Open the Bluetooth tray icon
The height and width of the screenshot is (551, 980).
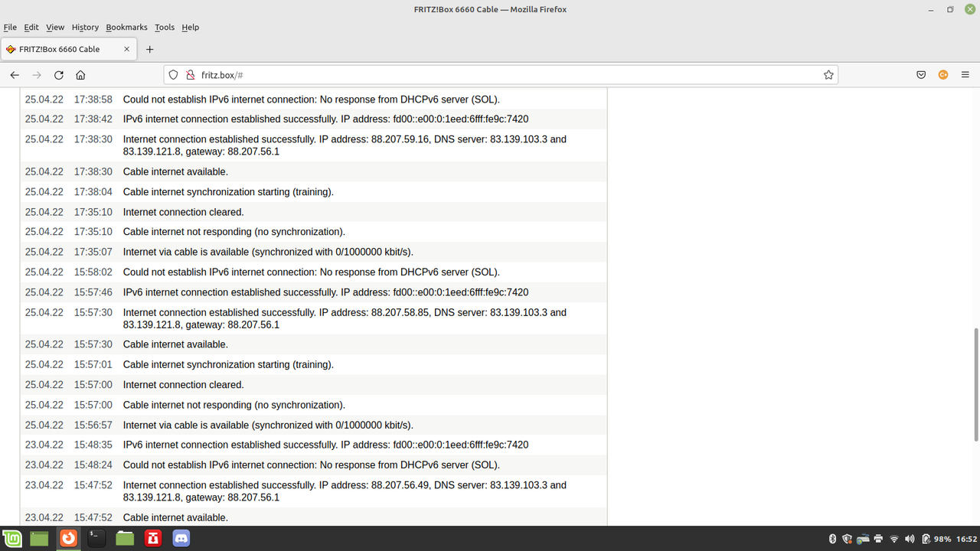tap(833, 539)
